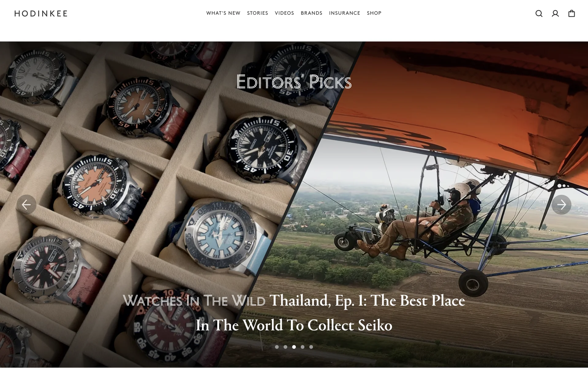Image resolution: width=588 pixels, height=368 pixels.
Task: Open the Insurance nav link
Action: coord(345,13)
